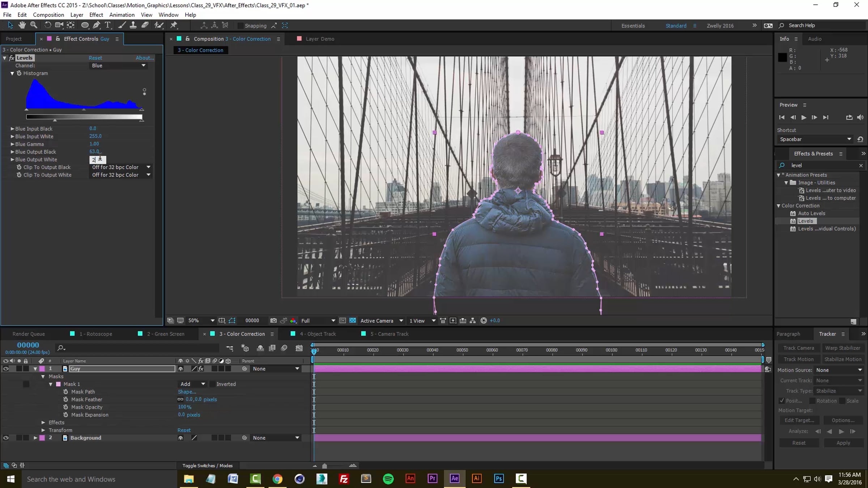This screenshot has width=868, height=488.
Task: Select the Zoom magnifier tool
Action: coord(34,25)
